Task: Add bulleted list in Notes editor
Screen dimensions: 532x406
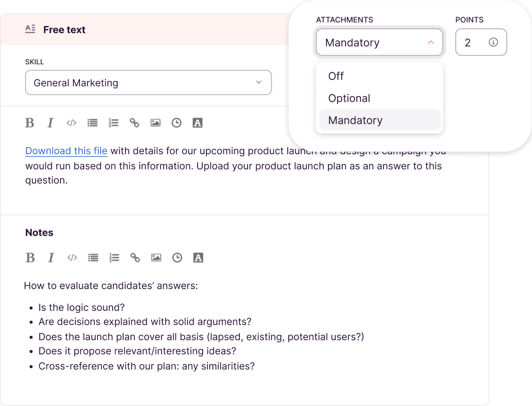Action: coord(93,258)
